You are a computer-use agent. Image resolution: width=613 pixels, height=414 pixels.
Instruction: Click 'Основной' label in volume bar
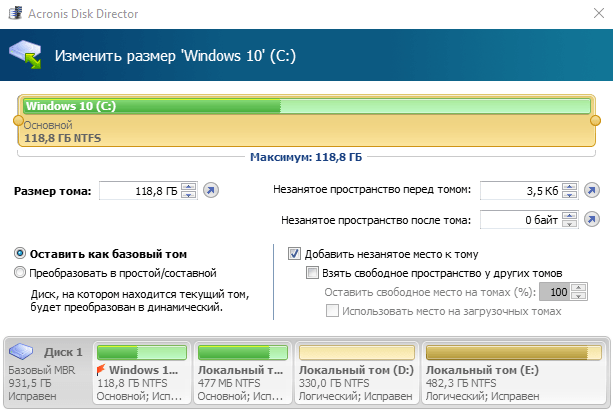(48, 125)
